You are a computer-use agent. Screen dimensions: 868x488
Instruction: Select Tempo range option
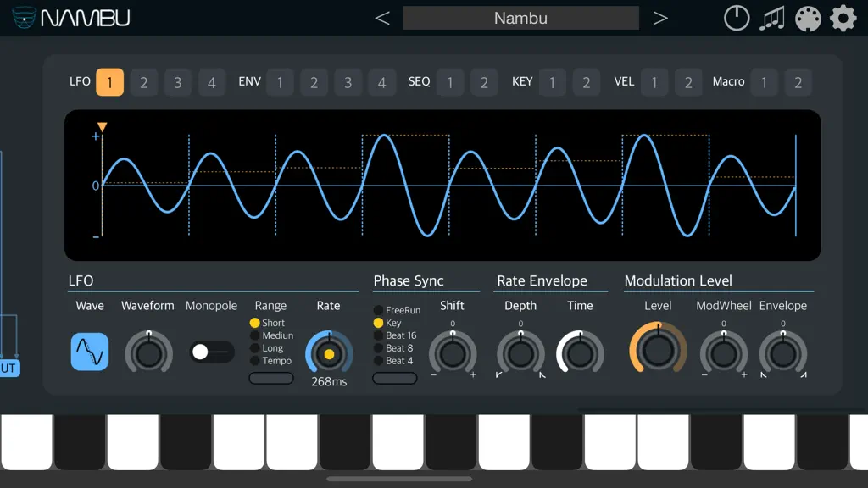[x=270, y=361]
